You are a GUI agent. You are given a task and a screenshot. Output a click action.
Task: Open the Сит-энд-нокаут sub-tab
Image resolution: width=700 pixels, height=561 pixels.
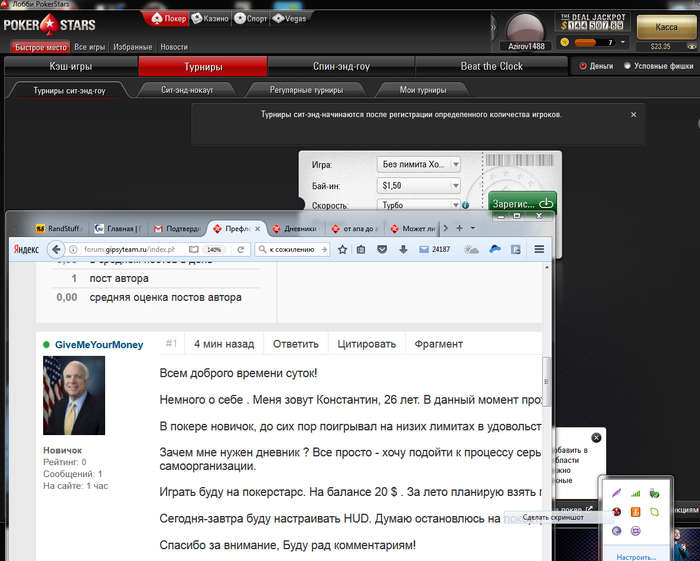[x=187, y=90]
